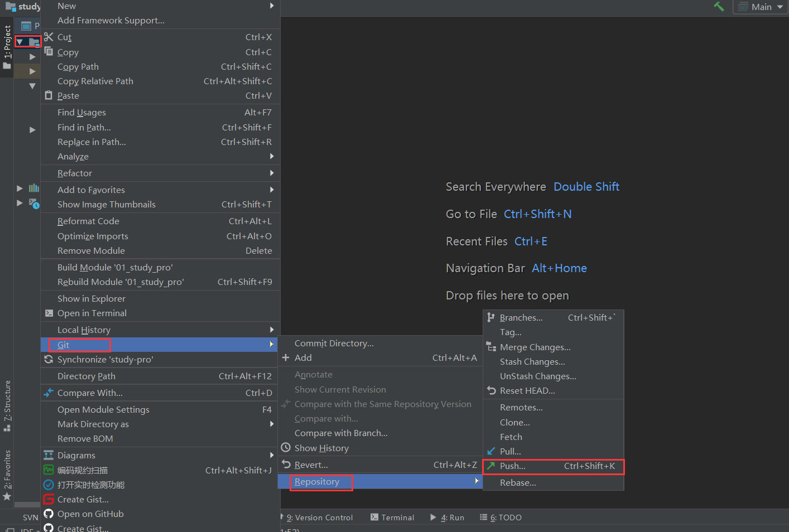The image size is (789, 532).
Task: Expand the Refactor submenu
Action: coord(160,173)
